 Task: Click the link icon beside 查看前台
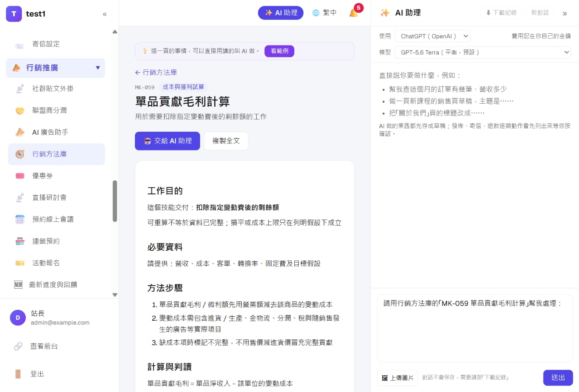point(18,346)
